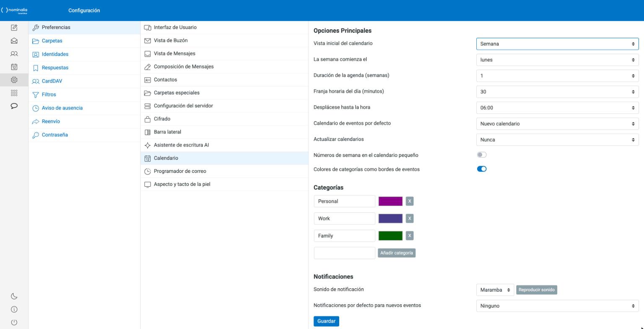Screen dimensions: 644x329
Task: Open the Maramba notification sound dropdown
Action: 495,290
